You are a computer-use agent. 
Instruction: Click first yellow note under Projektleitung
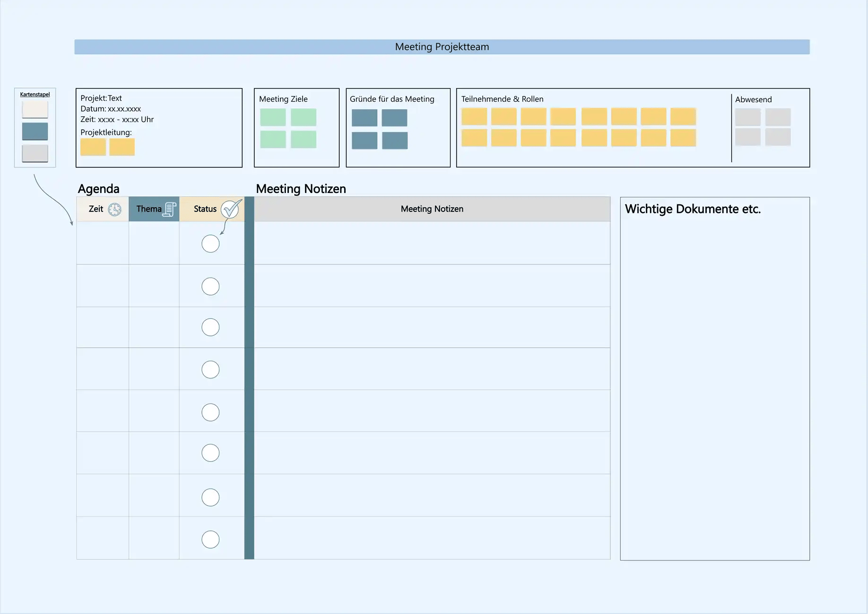click(x=93, y=147)
